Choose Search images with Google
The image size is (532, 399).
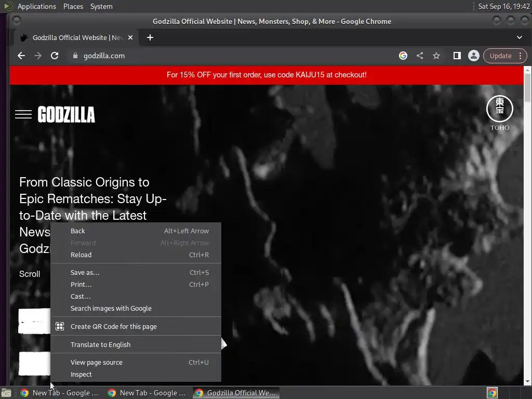136,309
